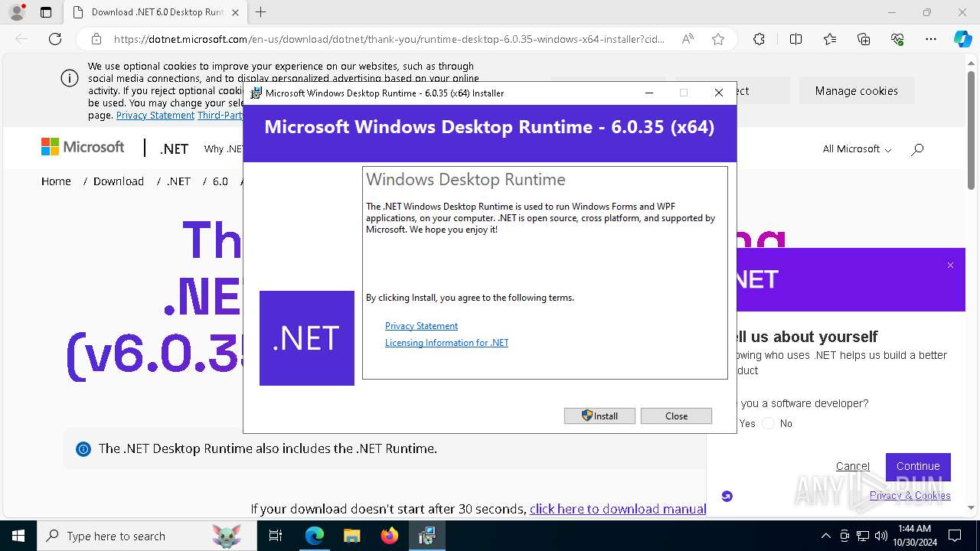This screenshot has height=551, width=980.
Task: Click the Edge profile avatar icon
Action: [17, 12]
